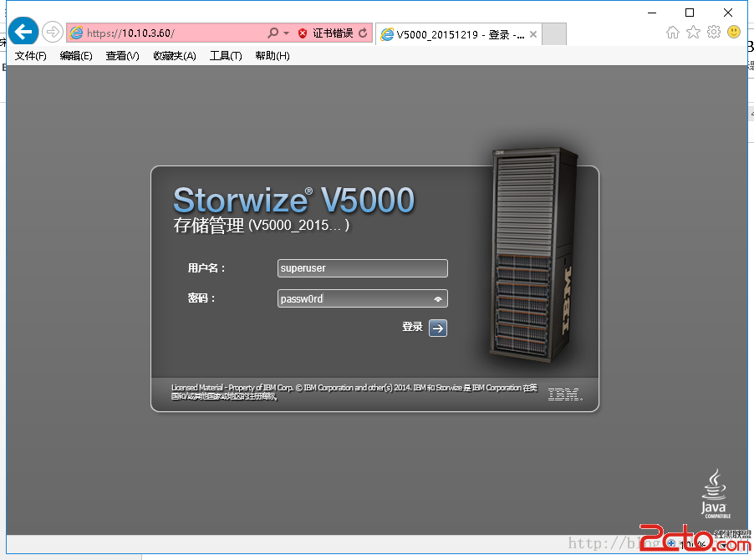Open the address bar dropdown arrow
Viewport: 754px width, 560px height.
[x=287, y=33]
